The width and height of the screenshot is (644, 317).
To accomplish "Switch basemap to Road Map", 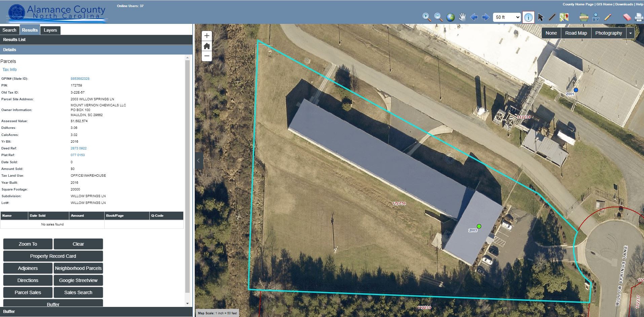I will click(576, 33).
